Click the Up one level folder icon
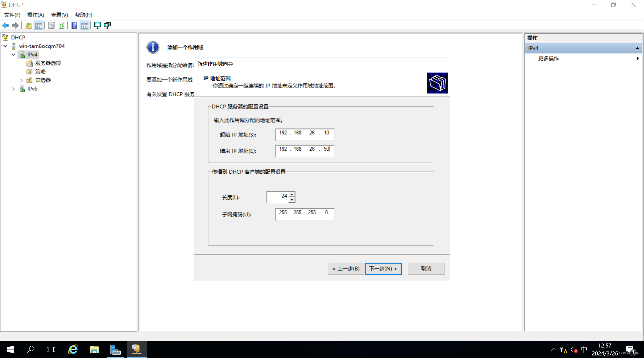Viewport: 644px width, 358px height. [28, 26]
